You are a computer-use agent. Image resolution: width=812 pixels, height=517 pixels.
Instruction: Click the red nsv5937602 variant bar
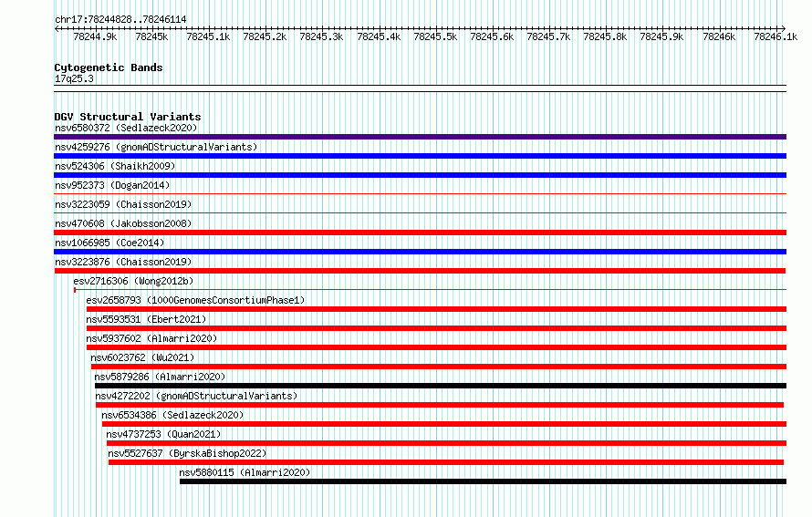[436, 347]
